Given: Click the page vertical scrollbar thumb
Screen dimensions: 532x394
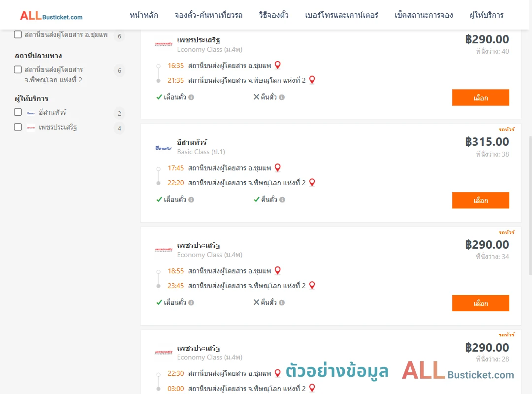Looking at the screenshot, I should 531,205.
